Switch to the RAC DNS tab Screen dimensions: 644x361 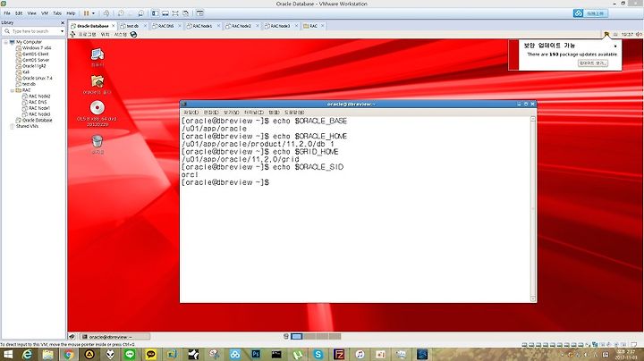click(165, 26)
